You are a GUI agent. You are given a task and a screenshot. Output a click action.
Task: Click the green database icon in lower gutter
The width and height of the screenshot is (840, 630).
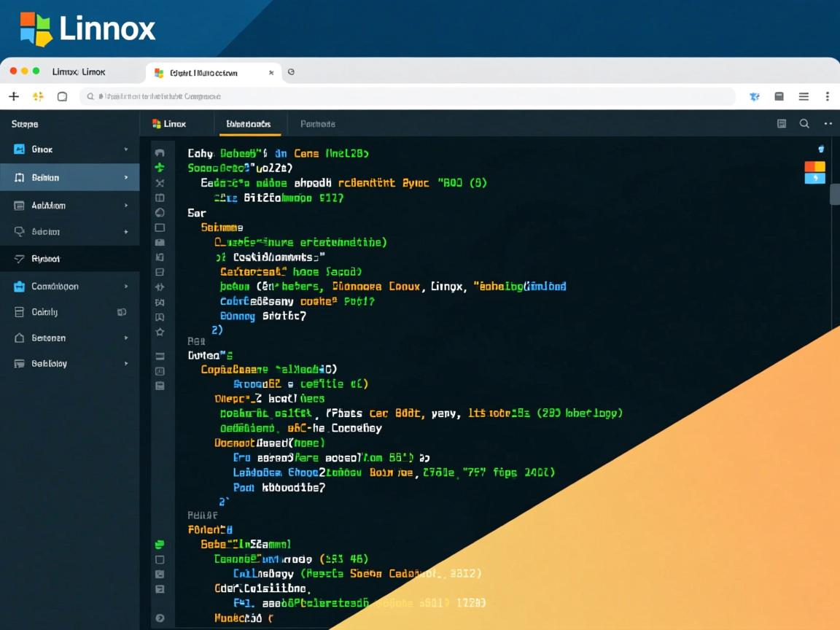point(160,544)
